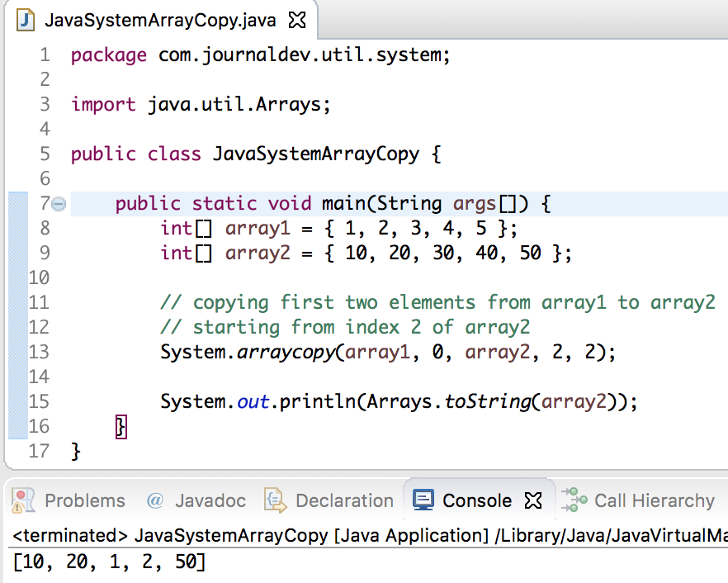The image size is (728, 583).
Task: Click 'com.journaldev.util.system' package name
Action: pyautogui.click(x=300, y=55)
